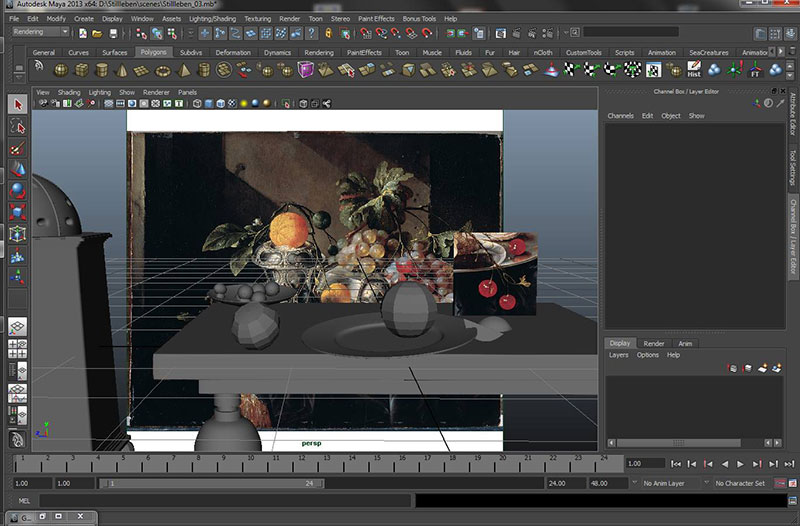800x526 pixels.
Task: Activate the Scale tool in toolbox
Action: coord(17,212)
